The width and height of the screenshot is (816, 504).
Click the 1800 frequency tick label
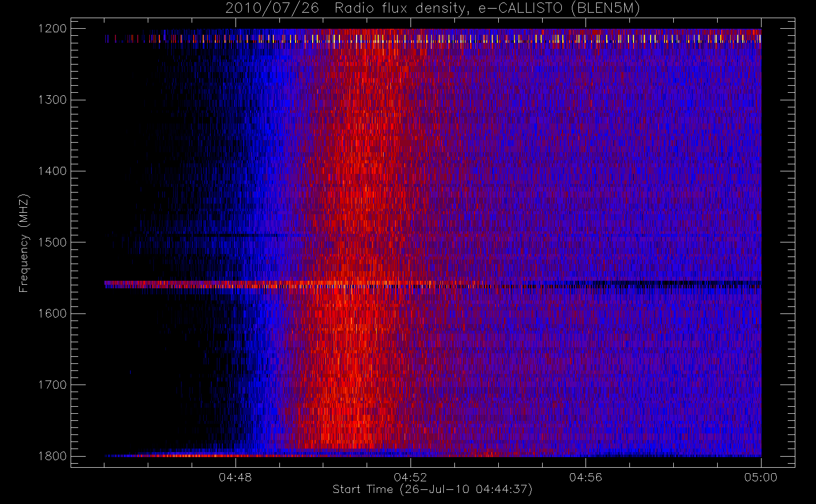[x=52, y=456]
